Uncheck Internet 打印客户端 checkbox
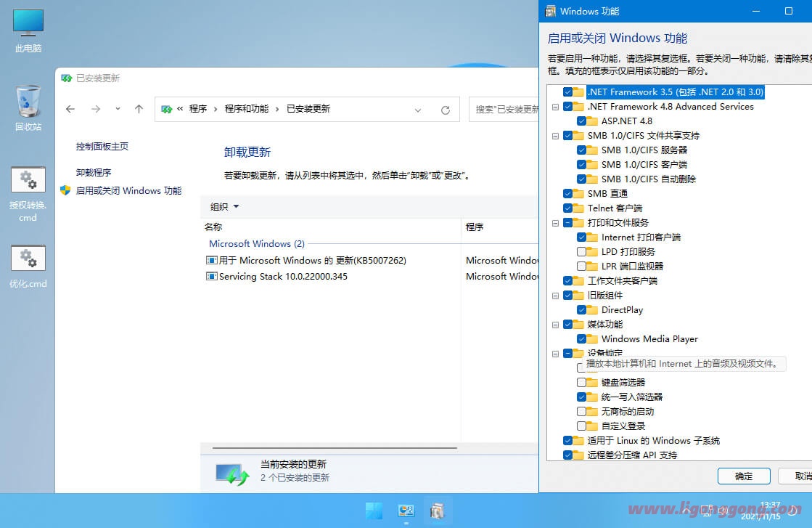 point(581,237)
